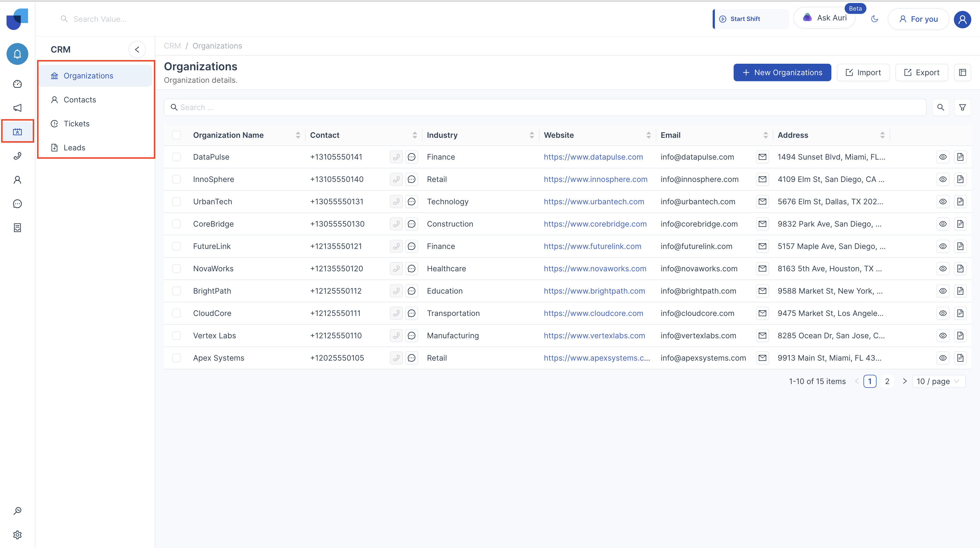Call DataPulse using the phone icon

click(x=396, y=157)
